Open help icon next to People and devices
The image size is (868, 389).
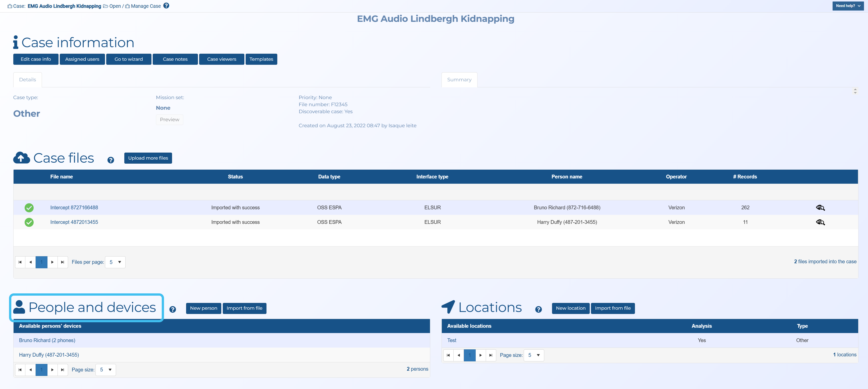coord(173,309)
